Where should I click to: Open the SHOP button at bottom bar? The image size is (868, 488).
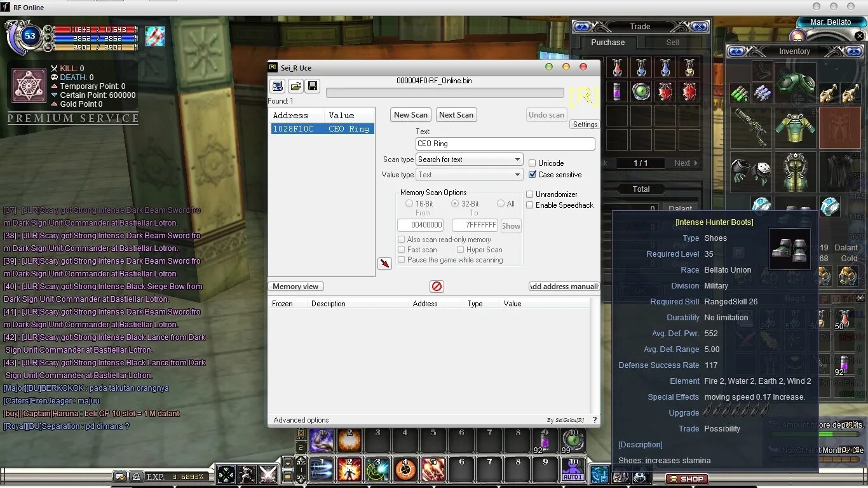pos(687,479)
